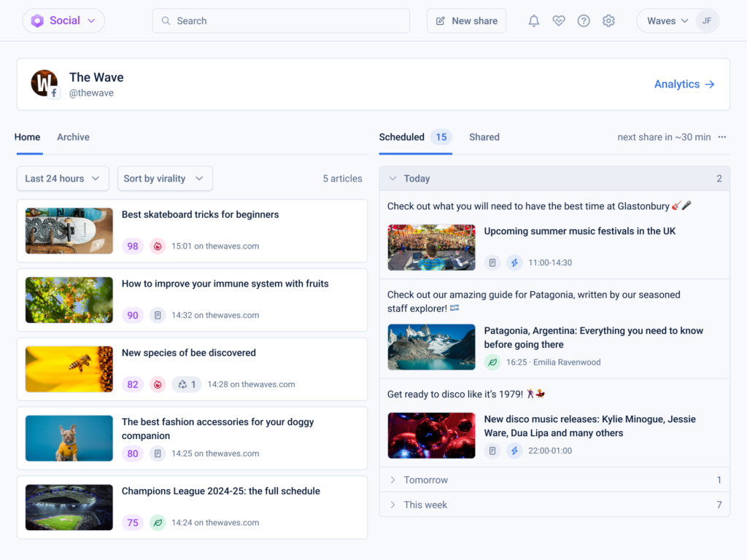Click the three-dots menu near next share
The image size is (747, 560).
(722, 137)
